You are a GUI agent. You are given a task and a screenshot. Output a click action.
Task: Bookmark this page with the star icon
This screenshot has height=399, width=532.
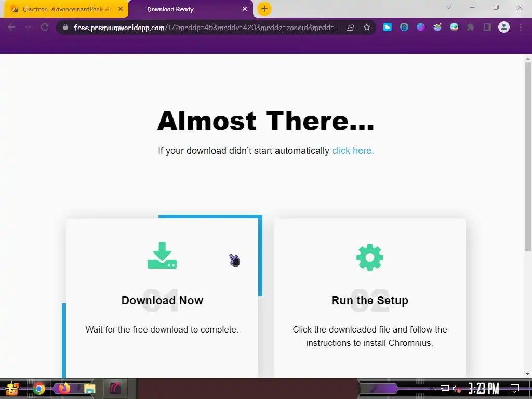(367, 28)
